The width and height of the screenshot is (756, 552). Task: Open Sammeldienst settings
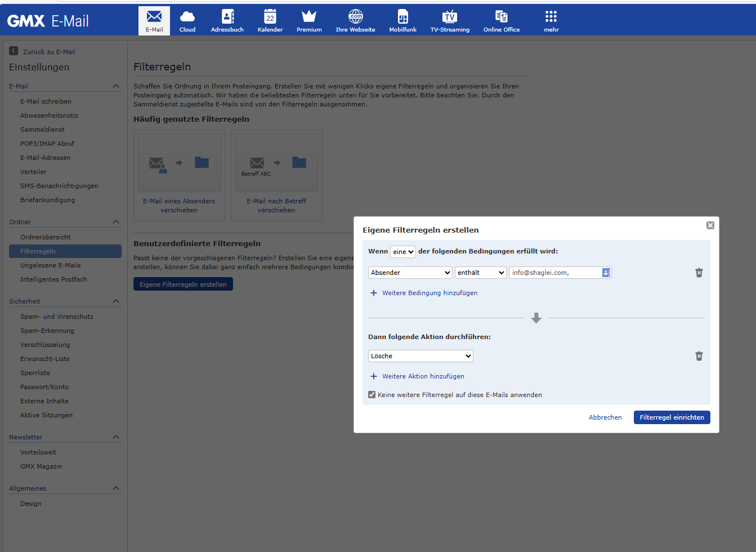pos(42,130)
